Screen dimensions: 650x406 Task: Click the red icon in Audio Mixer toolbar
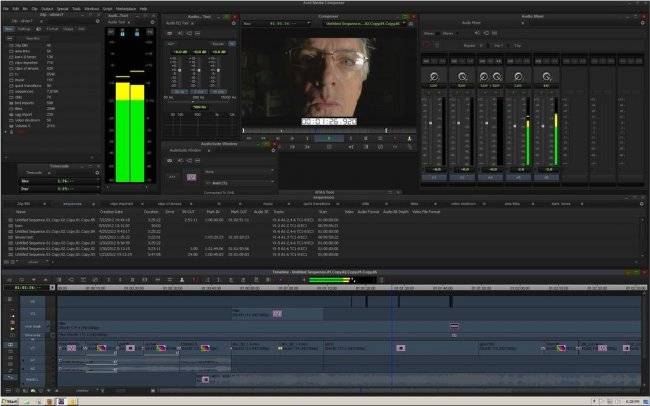[428, 45]
